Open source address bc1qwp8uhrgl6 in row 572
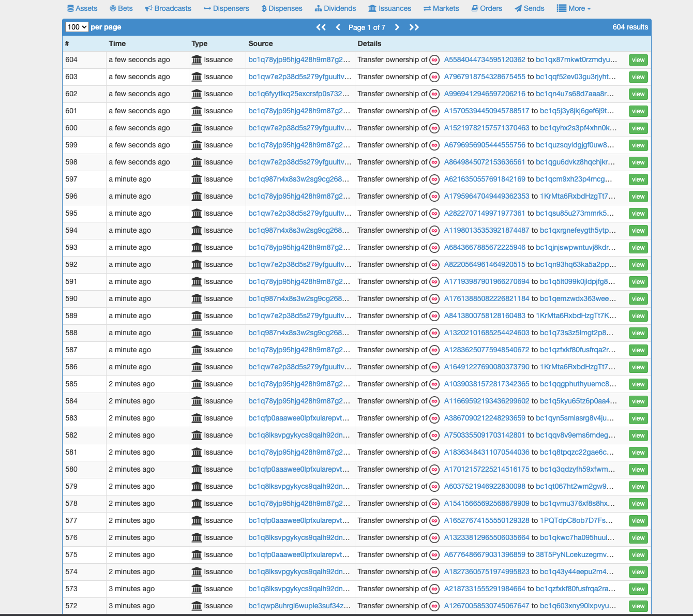This screenshot has width=693, height=616. coord(299,606)
